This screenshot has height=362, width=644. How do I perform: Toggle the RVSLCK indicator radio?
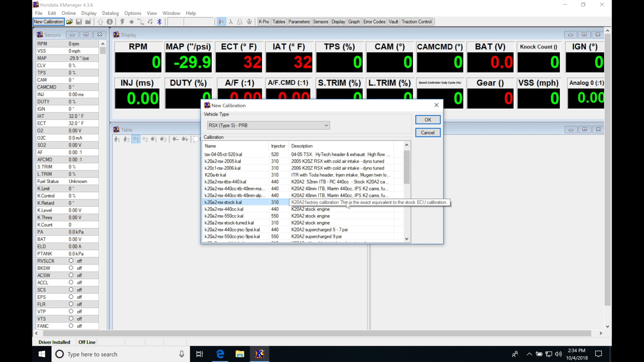[x=71, y=261]
